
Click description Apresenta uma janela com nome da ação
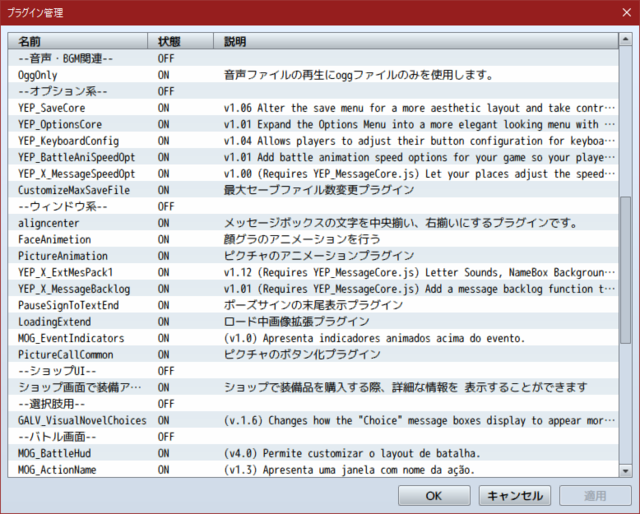click(349, 470)
